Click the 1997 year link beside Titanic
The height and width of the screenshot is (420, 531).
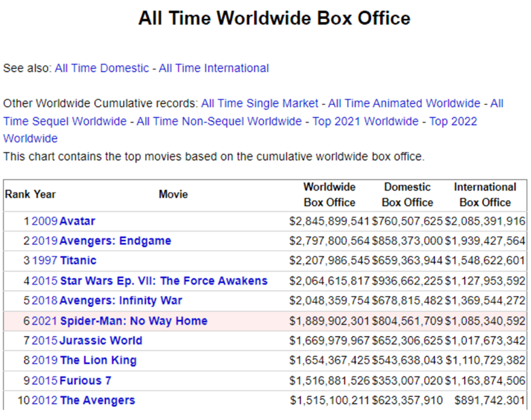pos(44,261)
